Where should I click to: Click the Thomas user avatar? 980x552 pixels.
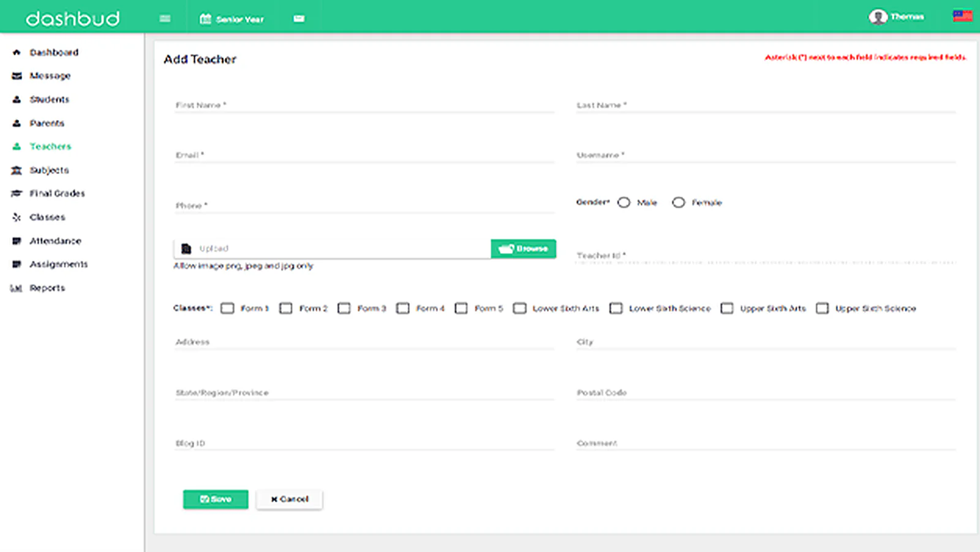[x=878, y=17]
